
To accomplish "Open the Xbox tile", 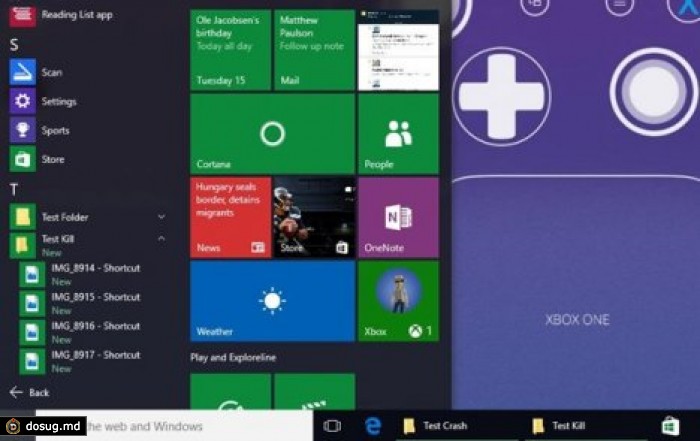I will [x=398, y=301].
